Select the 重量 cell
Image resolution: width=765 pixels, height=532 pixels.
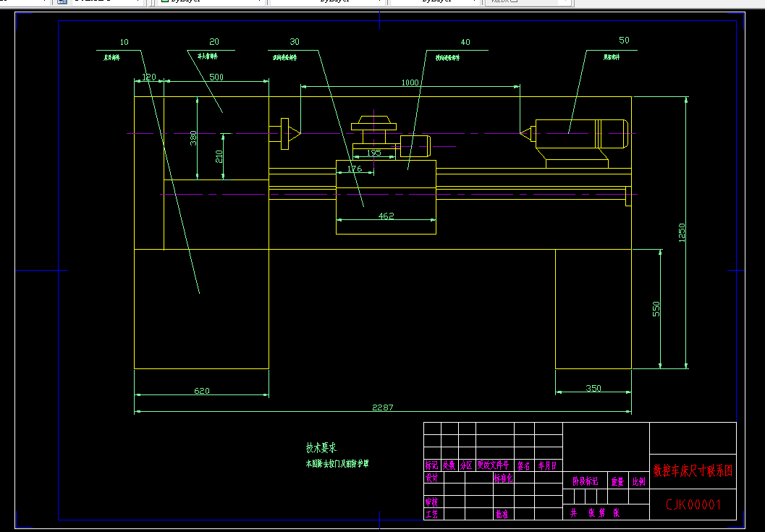tap(617, 482)
